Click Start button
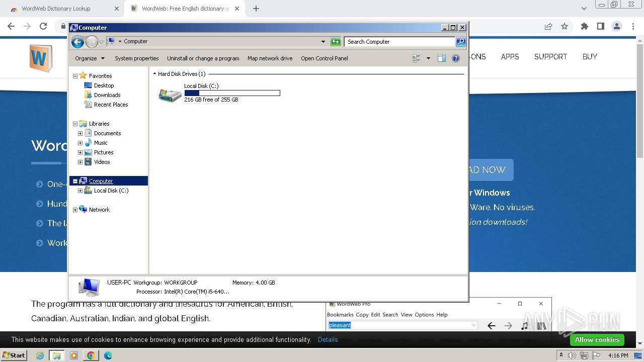 14,355
